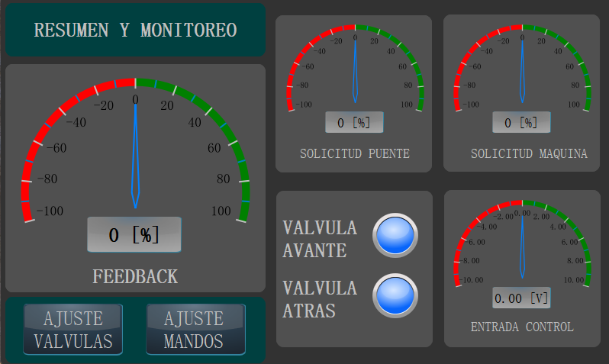Click the VALVULA AVANTE text label
The image size is (609, 364).
click(320, 239)
